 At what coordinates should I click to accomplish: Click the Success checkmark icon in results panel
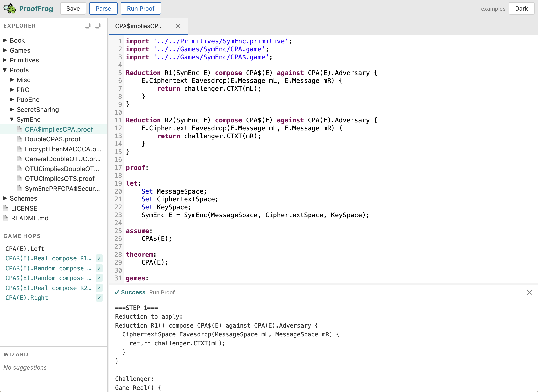117,292
